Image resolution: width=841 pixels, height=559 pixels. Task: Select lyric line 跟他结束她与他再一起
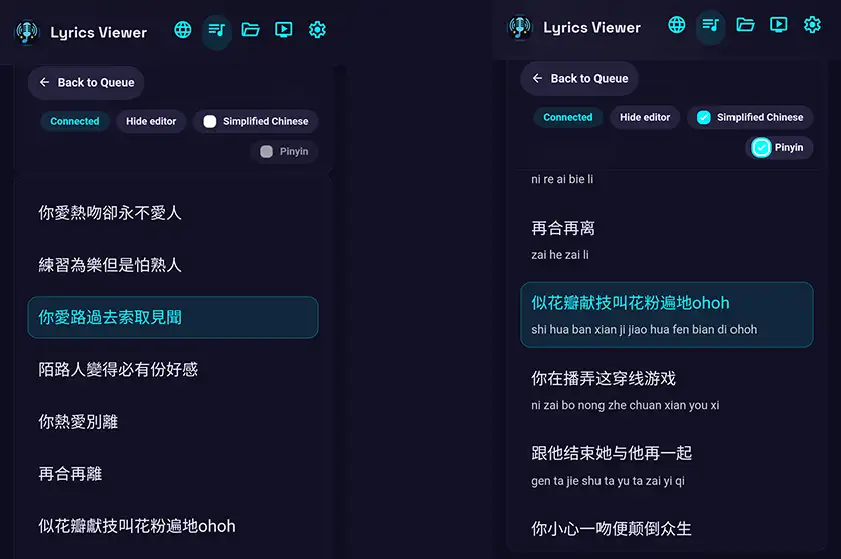click(x=611, y=453)
